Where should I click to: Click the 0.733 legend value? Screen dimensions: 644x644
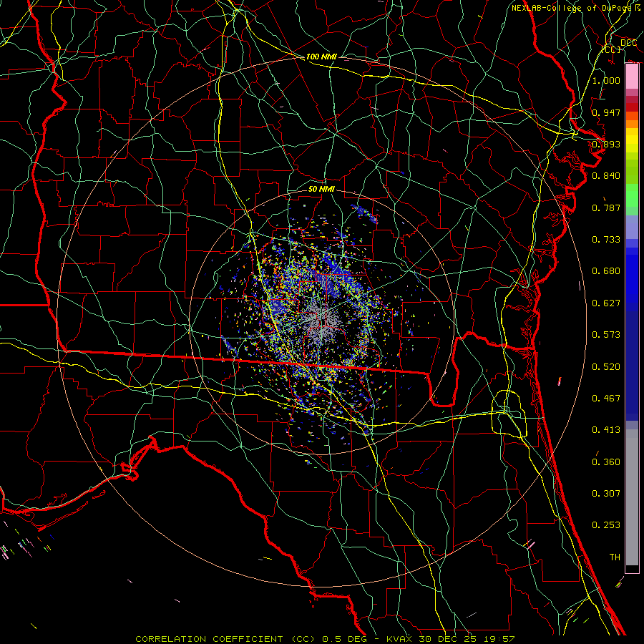tap(606, 240)
